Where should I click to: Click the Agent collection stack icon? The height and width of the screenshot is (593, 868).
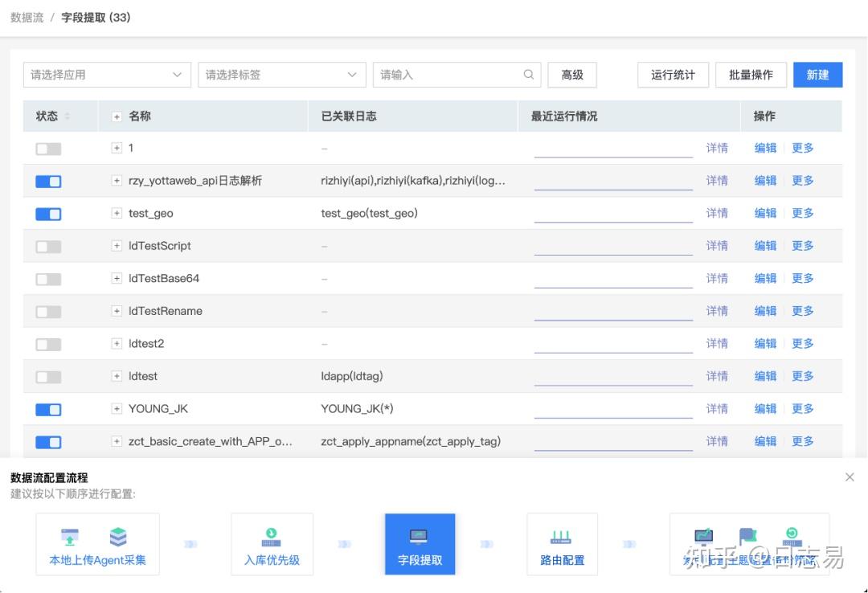click(118, 537)
